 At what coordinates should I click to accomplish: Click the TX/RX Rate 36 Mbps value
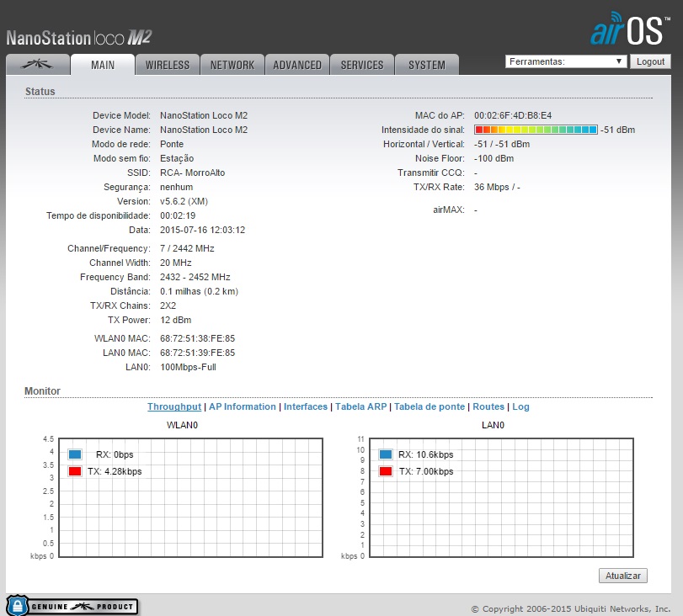pos(497,187)
